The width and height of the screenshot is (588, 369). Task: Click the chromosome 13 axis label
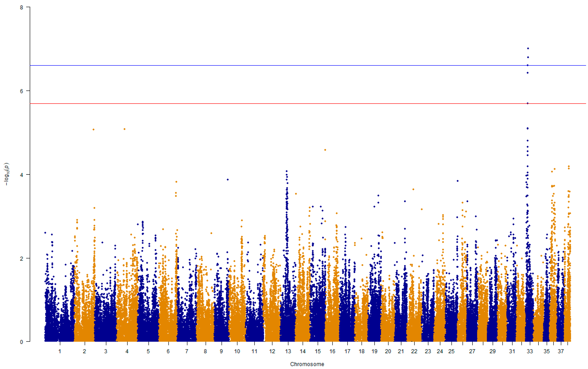(288, 351)
